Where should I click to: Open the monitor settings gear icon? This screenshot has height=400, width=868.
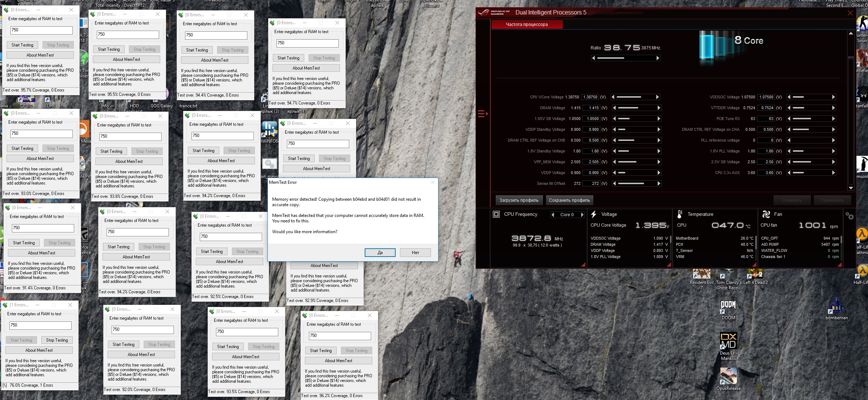point(850,216)
